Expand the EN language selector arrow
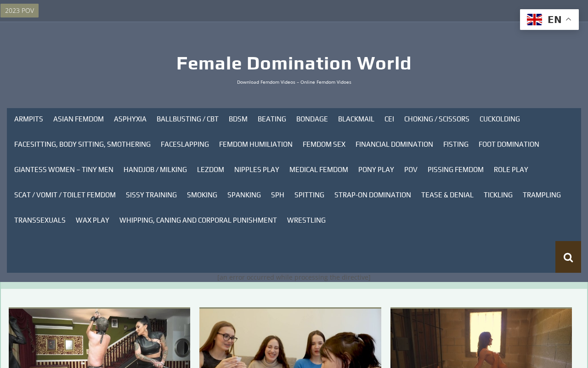The height and width of the screenshot is (368, 588). 568,19
